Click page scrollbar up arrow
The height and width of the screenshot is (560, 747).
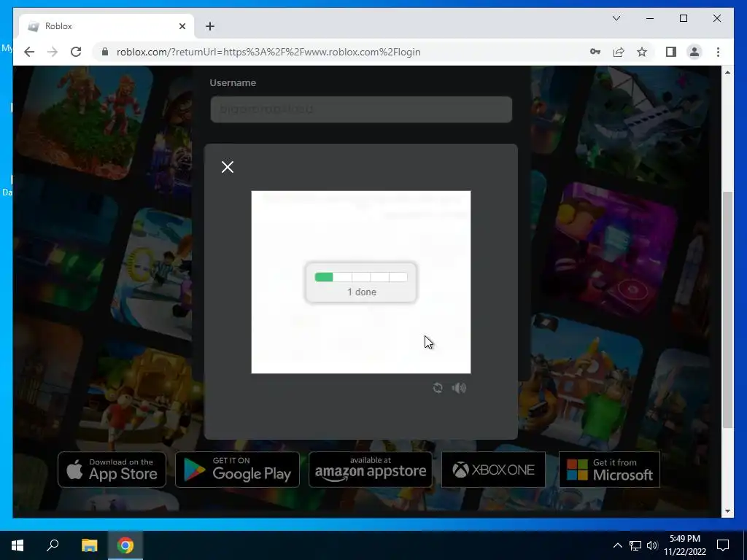(727, 72)
